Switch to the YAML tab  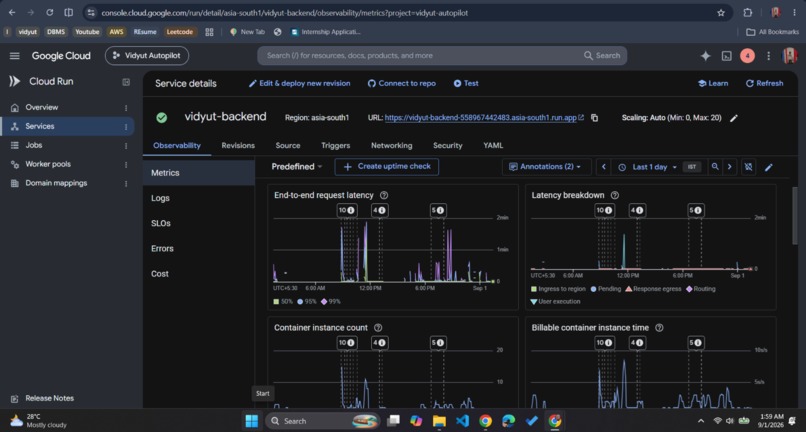[x=493, y=146]
